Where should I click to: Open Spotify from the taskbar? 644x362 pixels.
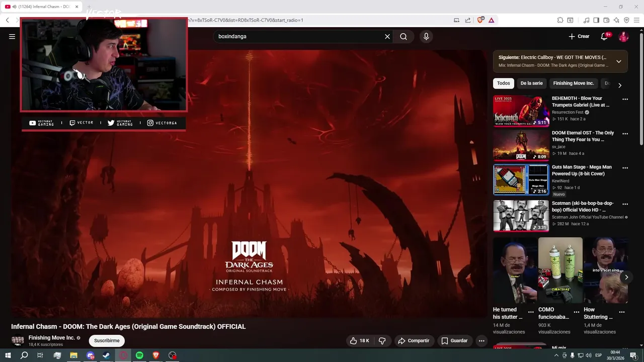tap(139, 355)
